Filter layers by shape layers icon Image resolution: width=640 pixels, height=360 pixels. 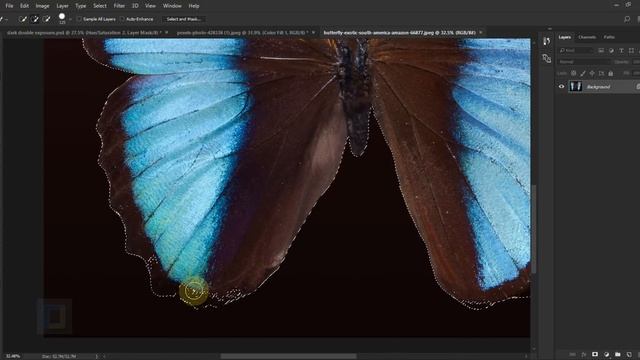[631, 50]
